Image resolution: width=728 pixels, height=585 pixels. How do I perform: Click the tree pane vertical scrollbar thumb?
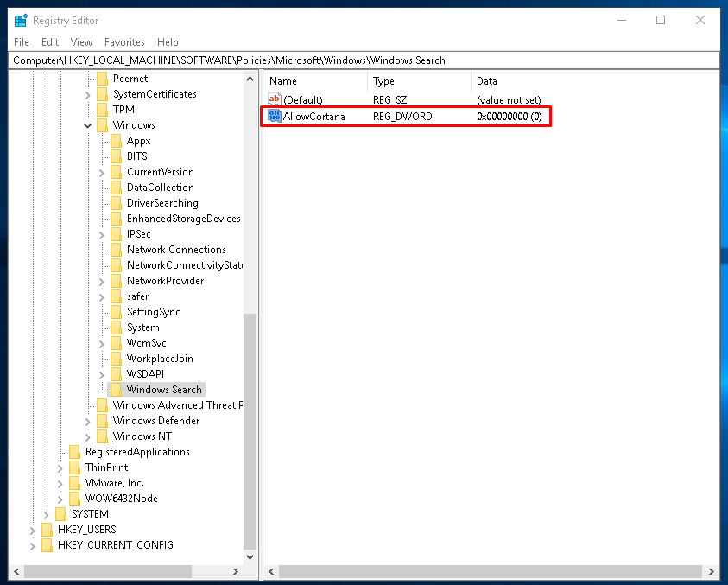point(250,432)
